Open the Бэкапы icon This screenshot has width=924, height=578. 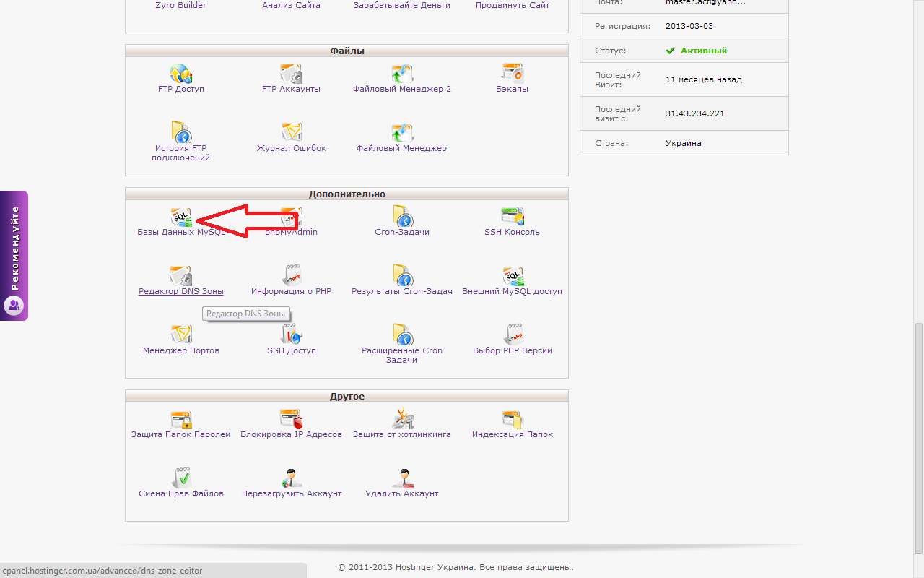[x=513, y=74]
